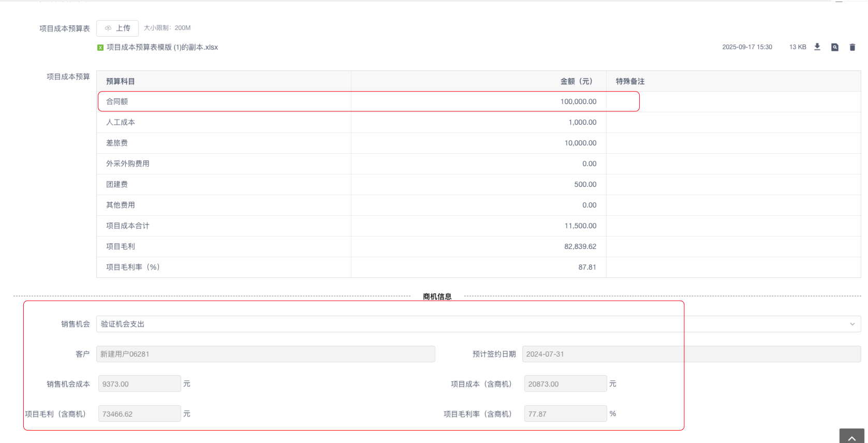This screenshot has height=443, width=868.
Task: Open the 验证机会支出 sales opportunity selector
Action: click(466, 324)
